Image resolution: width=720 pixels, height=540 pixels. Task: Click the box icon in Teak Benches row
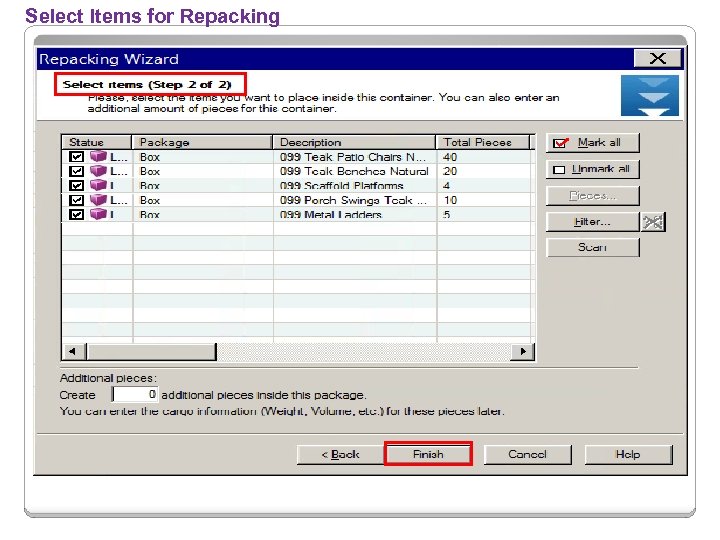(98, 171)
